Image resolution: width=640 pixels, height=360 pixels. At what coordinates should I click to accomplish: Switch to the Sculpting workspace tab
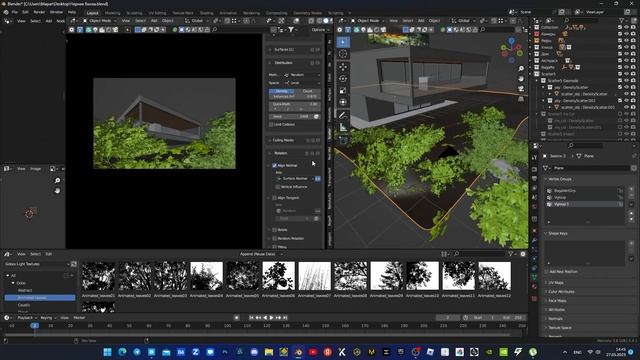pos(134,13)
